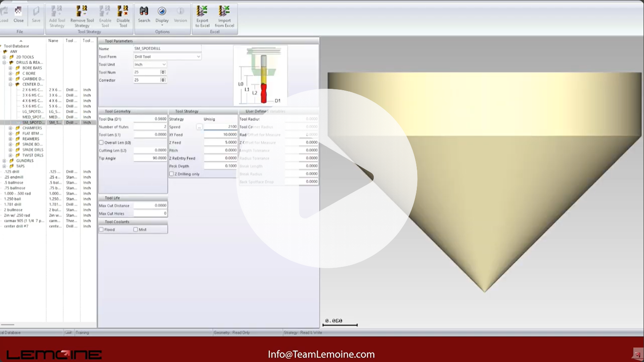Click the tool Name field
This screenshot has width=644, height=362.
pos(167,48)
